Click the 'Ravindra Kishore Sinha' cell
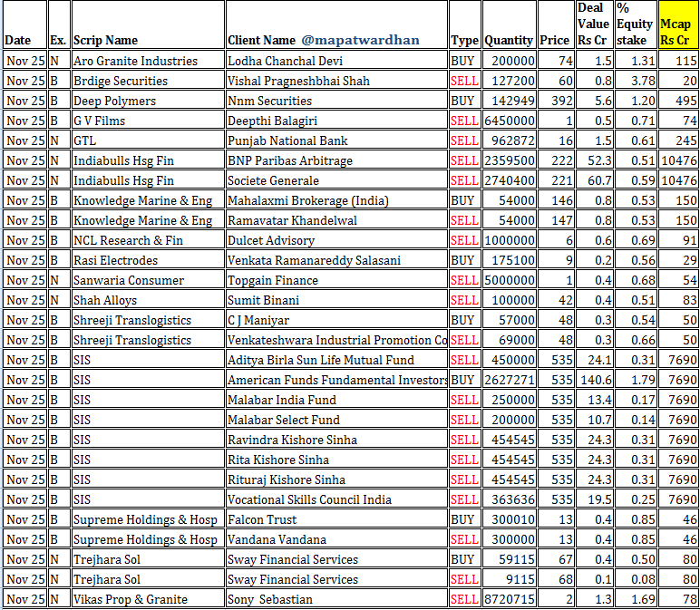Screen dimensions: 700x610 coord(336,439)
